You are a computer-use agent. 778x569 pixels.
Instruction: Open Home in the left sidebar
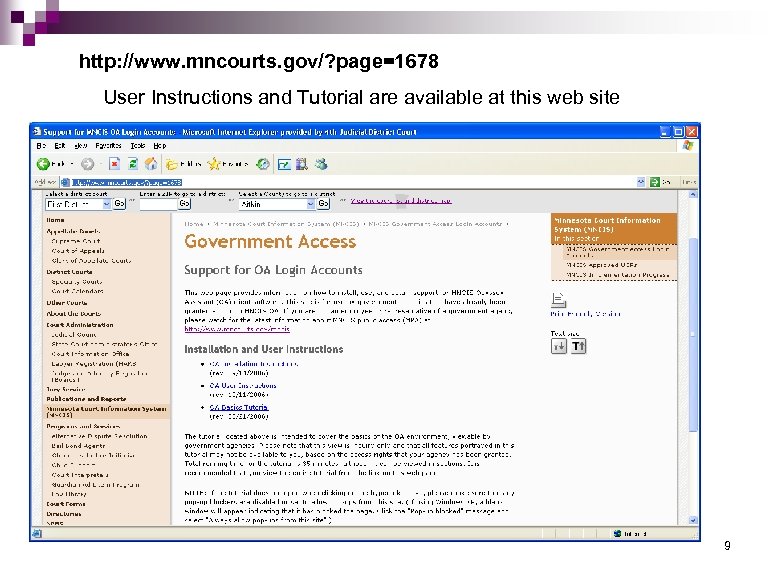(55, 220)
